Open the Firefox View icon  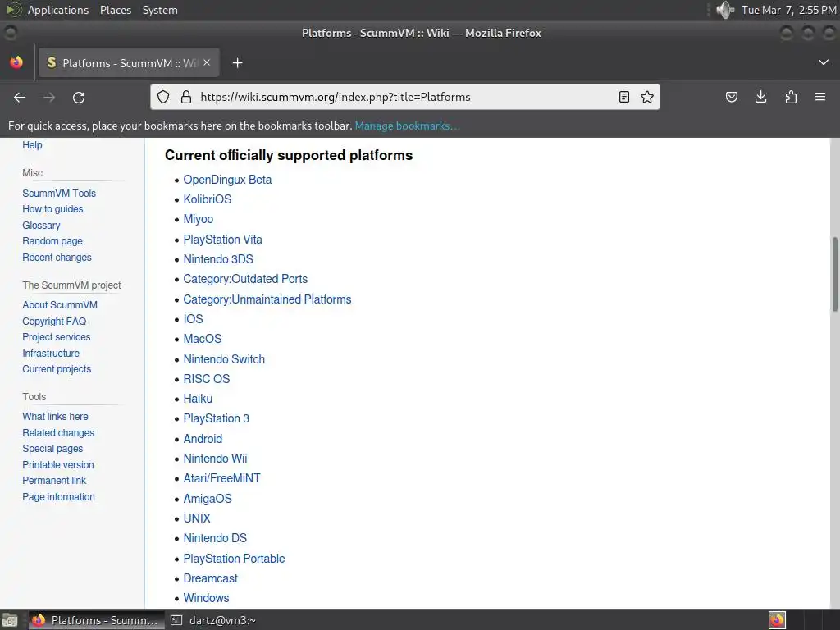(16, 62)
